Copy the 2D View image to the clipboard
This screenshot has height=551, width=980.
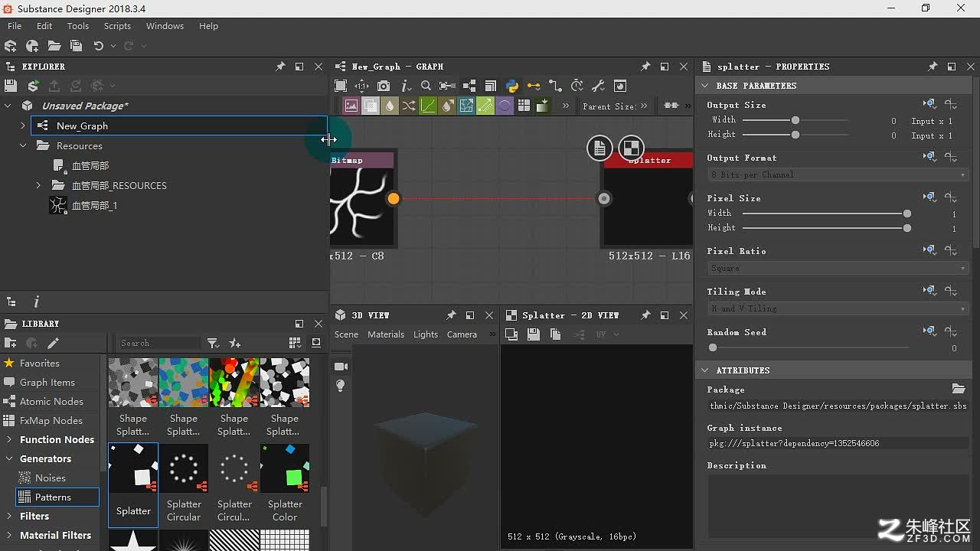(x=556, y=334)
